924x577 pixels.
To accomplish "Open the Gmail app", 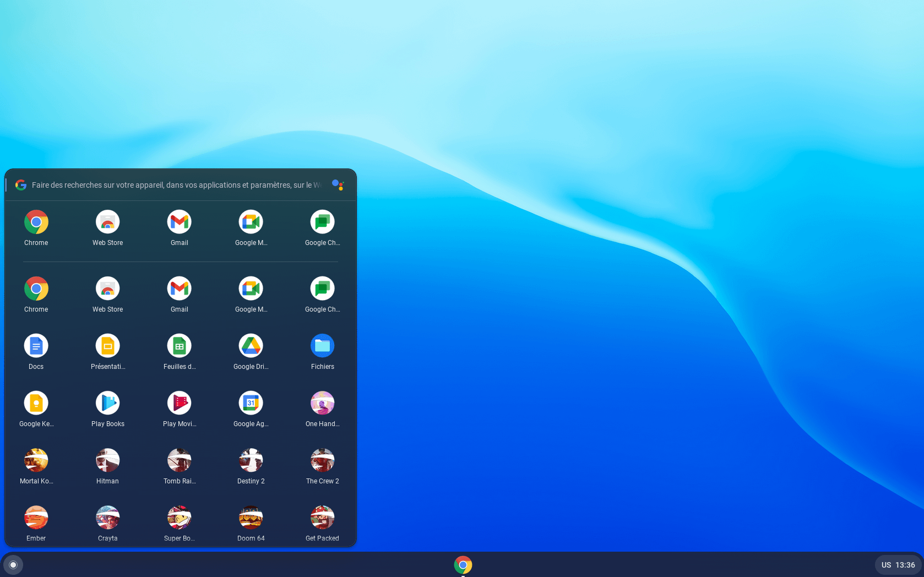I will (x=179, y=221).
